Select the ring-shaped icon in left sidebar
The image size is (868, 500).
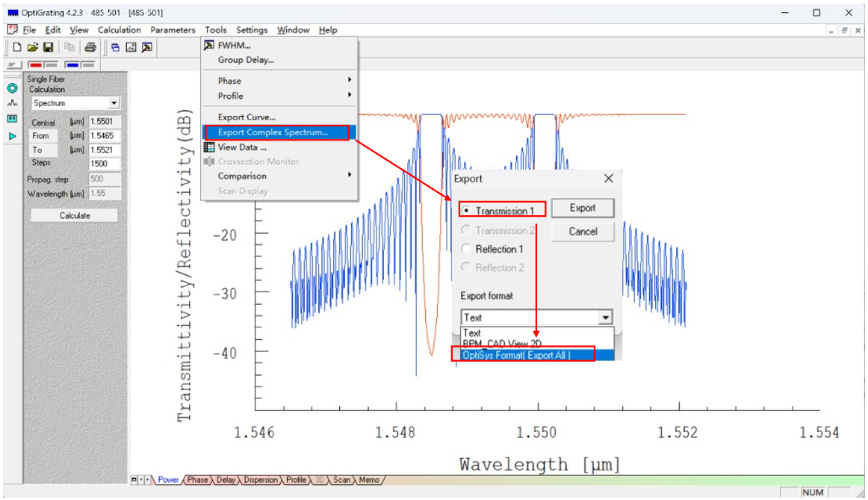coord(12,87)
